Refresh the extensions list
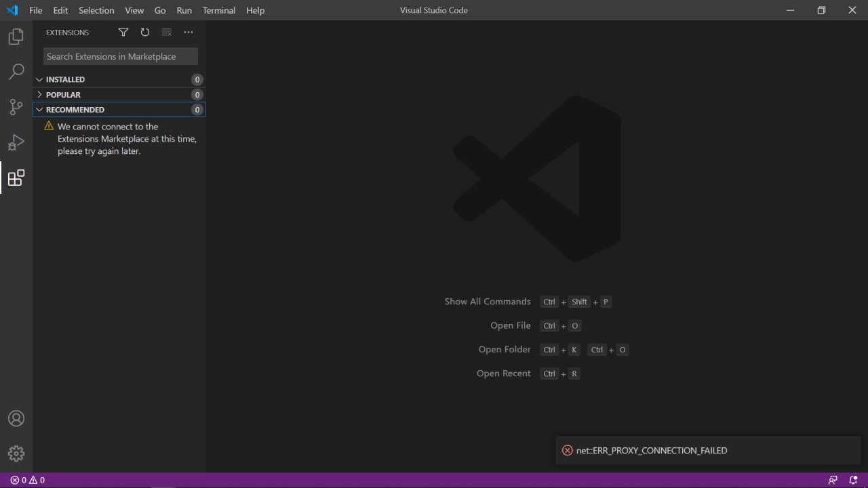 144,32
